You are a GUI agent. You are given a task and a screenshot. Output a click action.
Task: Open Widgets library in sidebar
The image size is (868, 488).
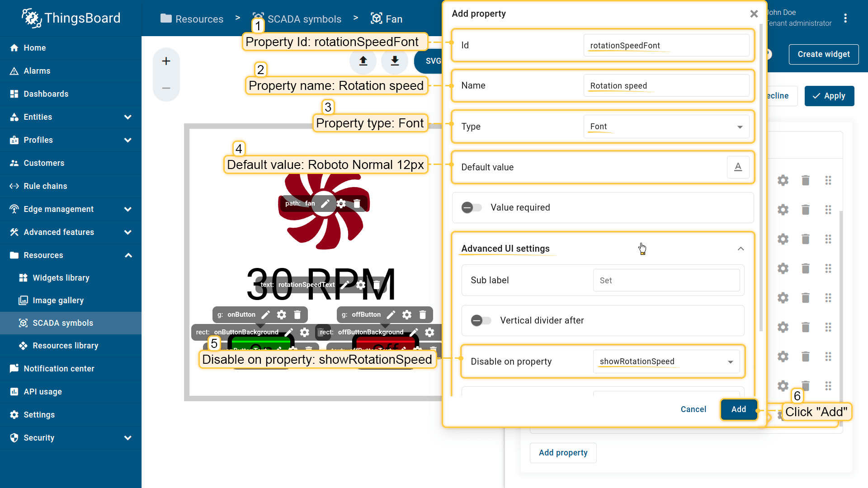[x=61, y=278]
